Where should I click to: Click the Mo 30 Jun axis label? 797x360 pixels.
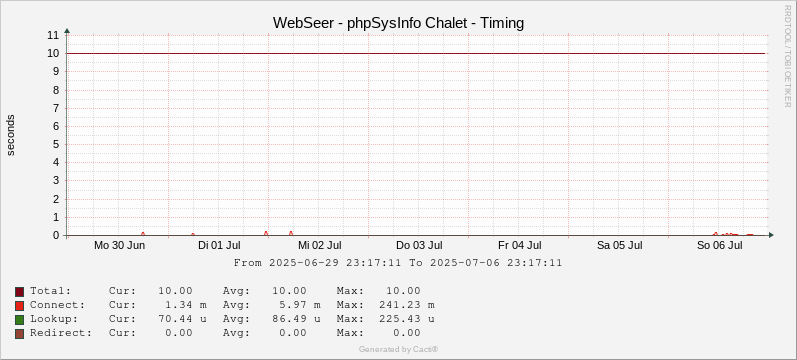(120, 246)
